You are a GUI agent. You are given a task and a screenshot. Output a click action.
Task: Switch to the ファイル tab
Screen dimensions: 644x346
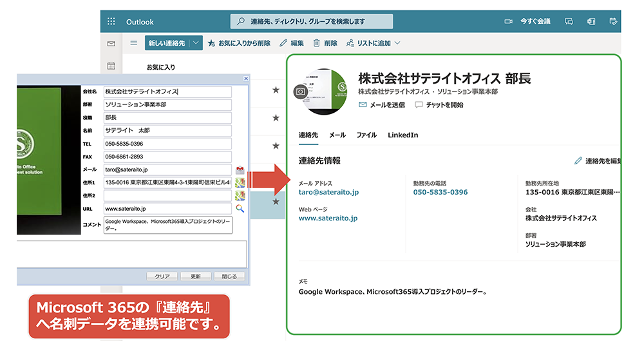point(367,135)
